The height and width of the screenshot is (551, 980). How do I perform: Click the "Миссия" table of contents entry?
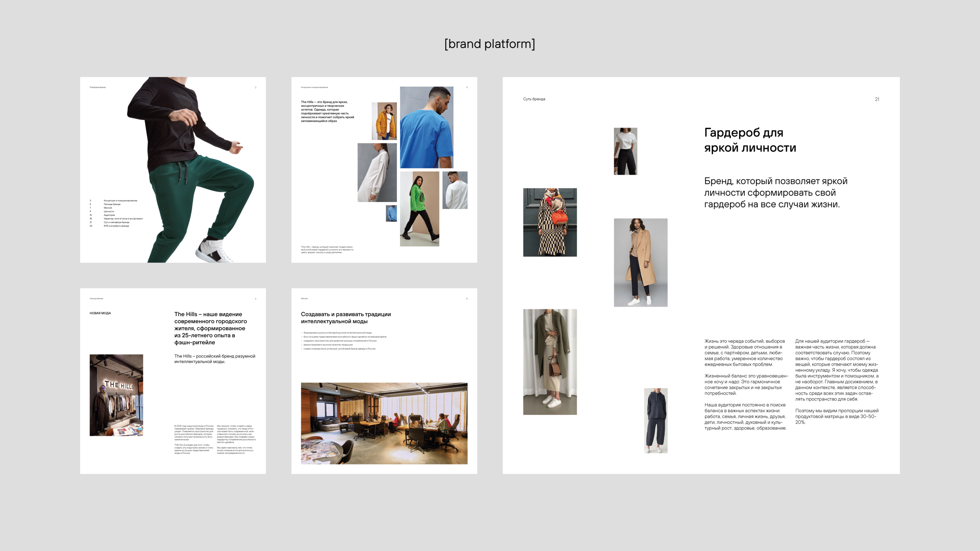(x=108, y=208)
